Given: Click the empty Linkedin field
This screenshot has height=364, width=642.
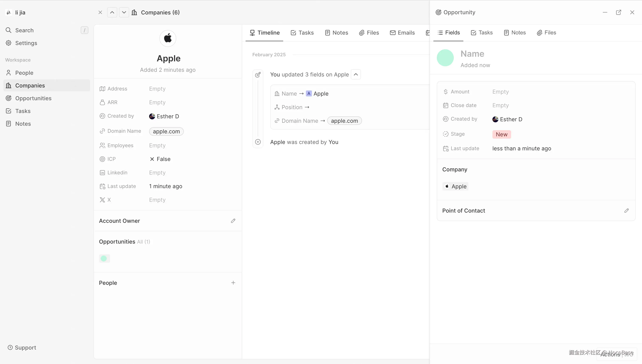Looking at the screenshot, I should pyautogui.click(x=157, y=173).
